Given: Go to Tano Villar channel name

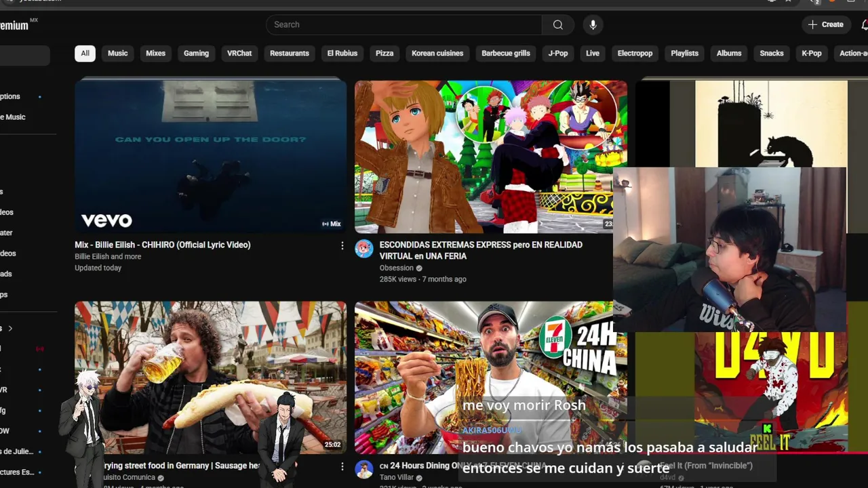Looking at the screenshot, I should (397, 477).
